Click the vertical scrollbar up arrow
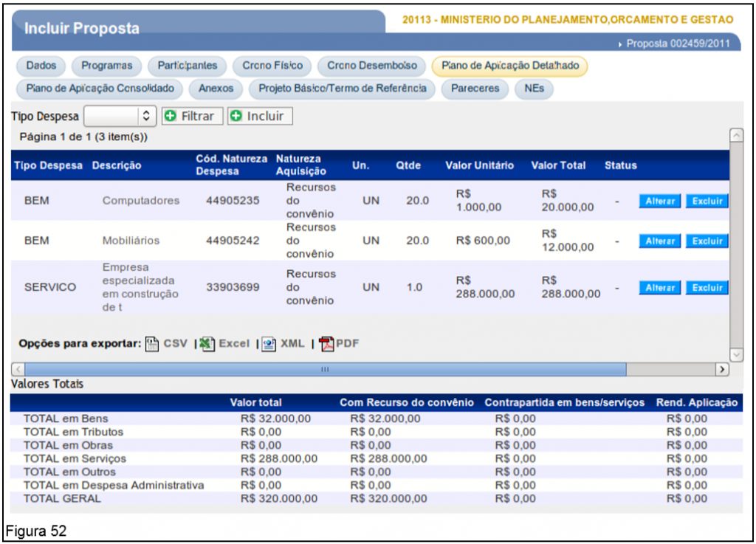Image resolution: width=756 pixels, height=544 pixels. pos(736,135)
